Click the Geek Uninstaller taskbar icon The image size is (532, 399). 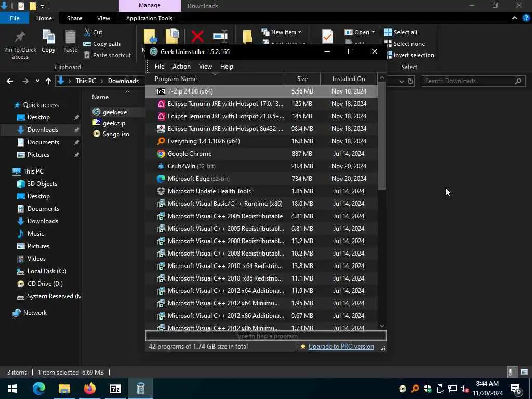tap(140, 389)
